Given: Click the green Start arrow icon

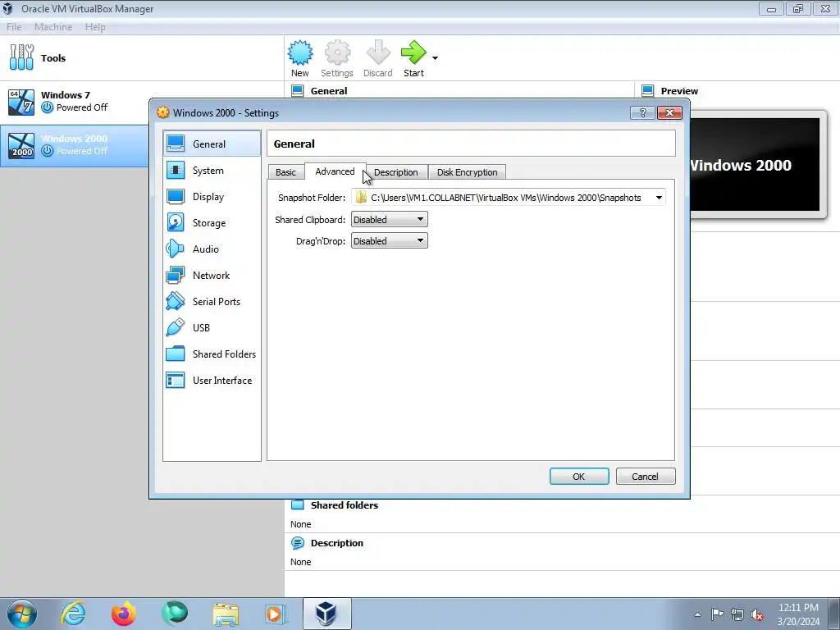Looking at the screenshot, I should click(x=413, y=52).
